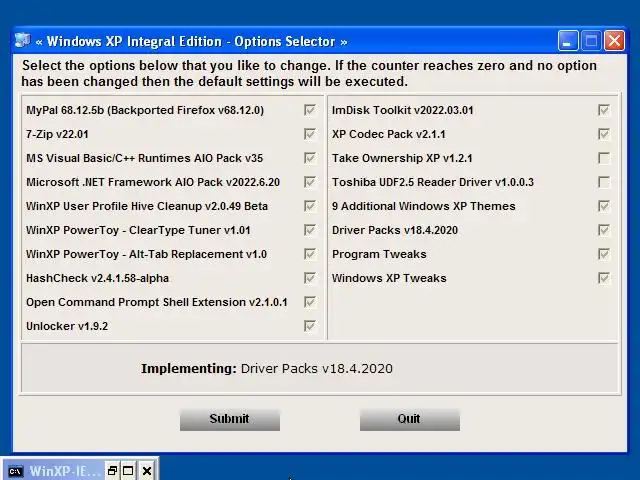Click the Implementing: Driver Packs status text

point(267,369)
